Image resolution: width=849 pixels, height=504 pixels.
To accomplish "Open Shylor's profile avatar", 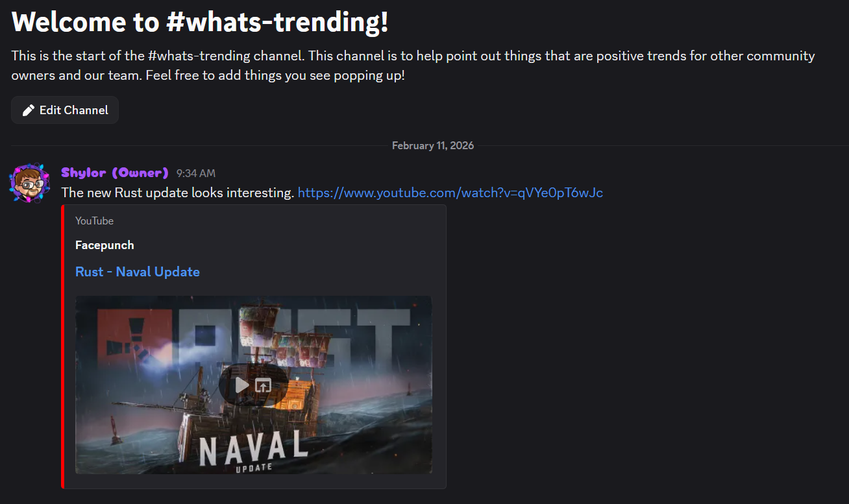I will tap(29, 183).
